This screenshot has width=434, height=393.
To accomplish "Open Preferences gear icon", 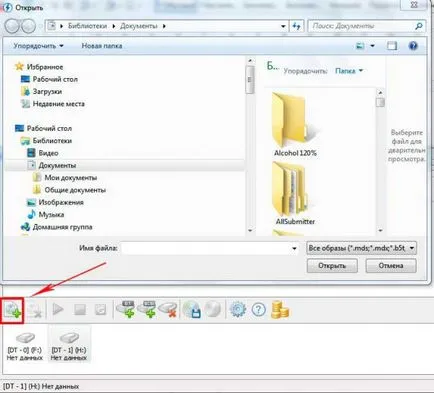I will 238,310.
